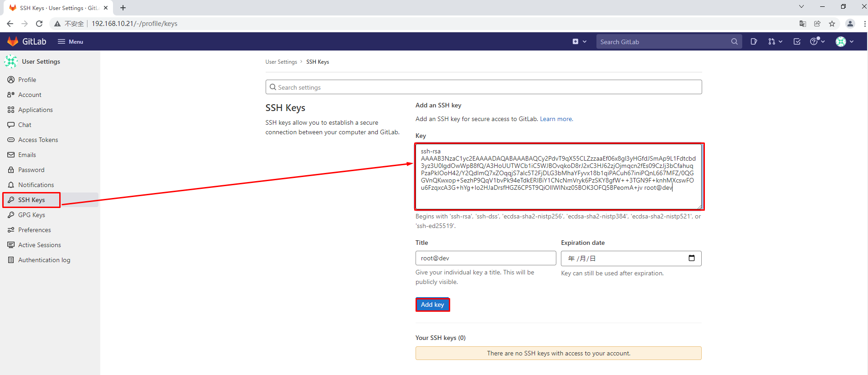
Task: Click the Add key button
Action: [432, 304]
